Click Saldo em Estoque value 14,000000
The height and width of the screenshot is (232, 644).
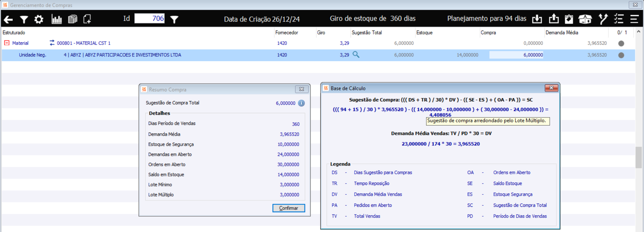coord(288,175)
